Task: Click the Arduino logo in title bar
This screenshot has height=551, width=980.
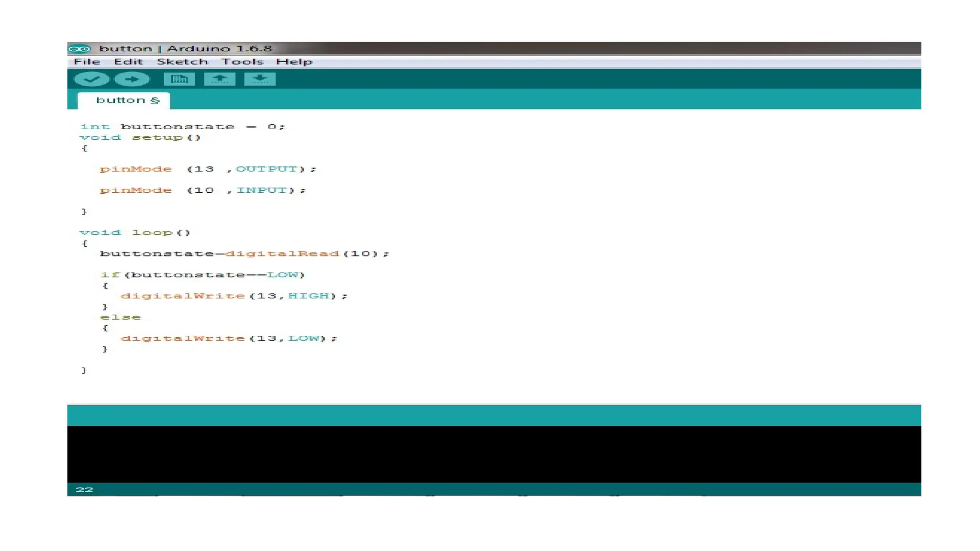Action: point(79,49)
